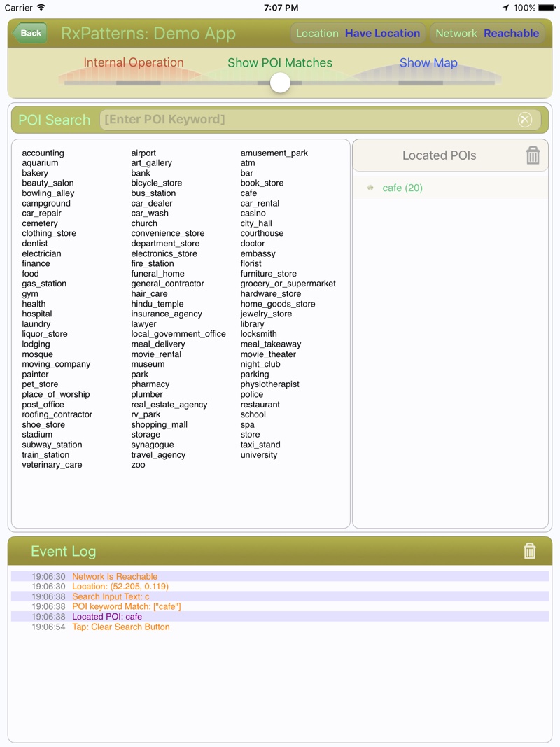Image resolution: width=560 pixels, height=747 pixels.
Task: Select Tap: Clear Search Button log row
Action: tap(280, 627)
